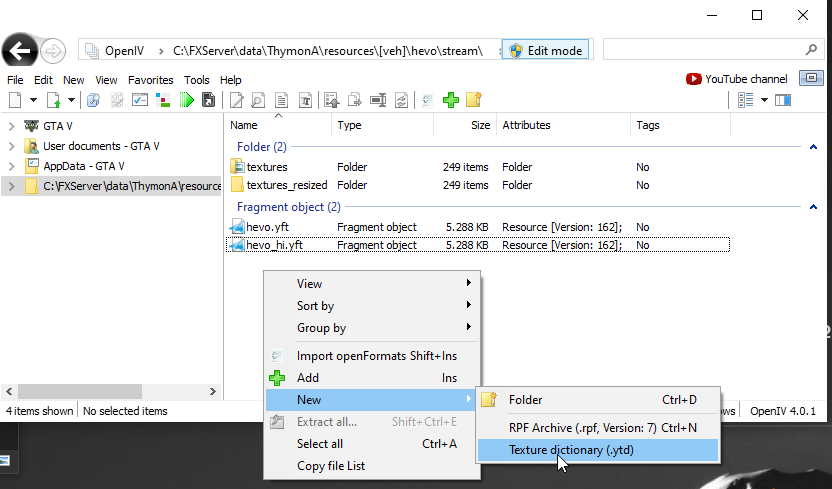This screenshot has width=832, height=489.
Task: Expand the User documents - GTA V node
Action: click(x=11, y=146)
